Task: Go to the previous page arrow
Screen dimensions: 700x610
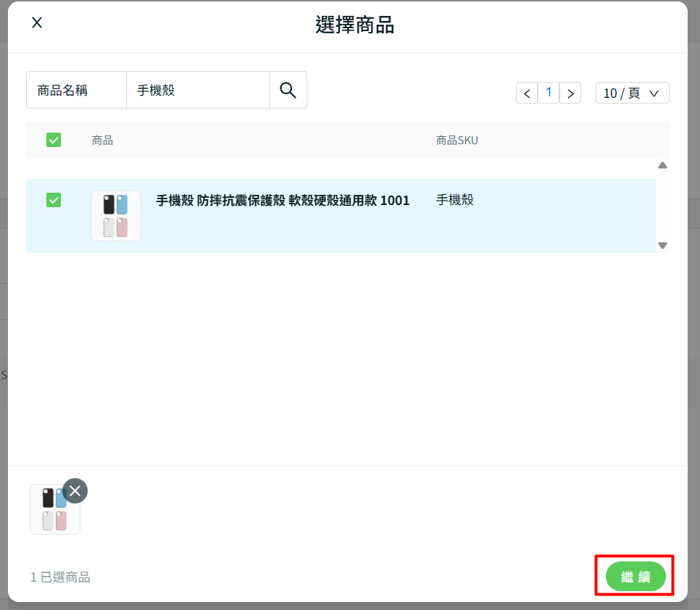Action: pyautogui.click(x=527, y=93)
